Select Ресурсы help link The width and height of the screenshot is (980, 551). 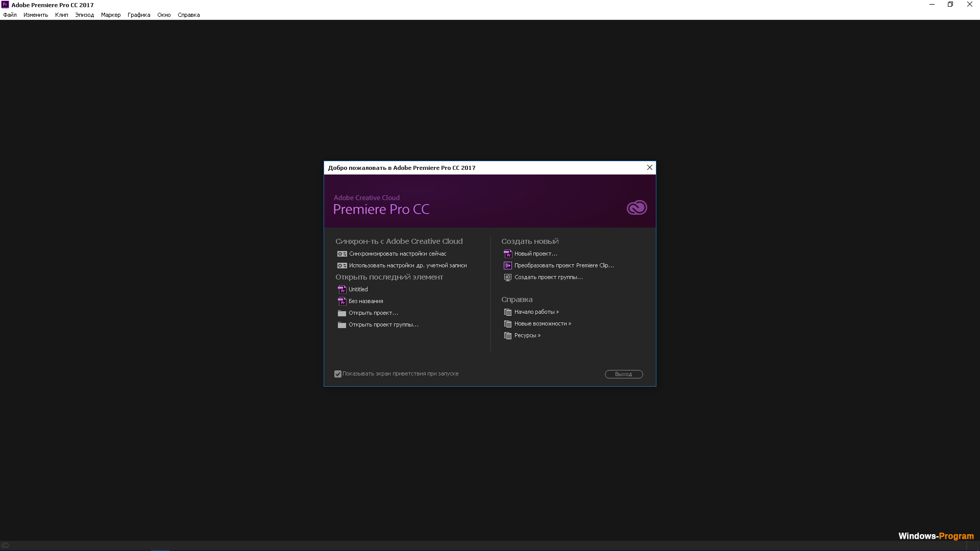[527, 335]
